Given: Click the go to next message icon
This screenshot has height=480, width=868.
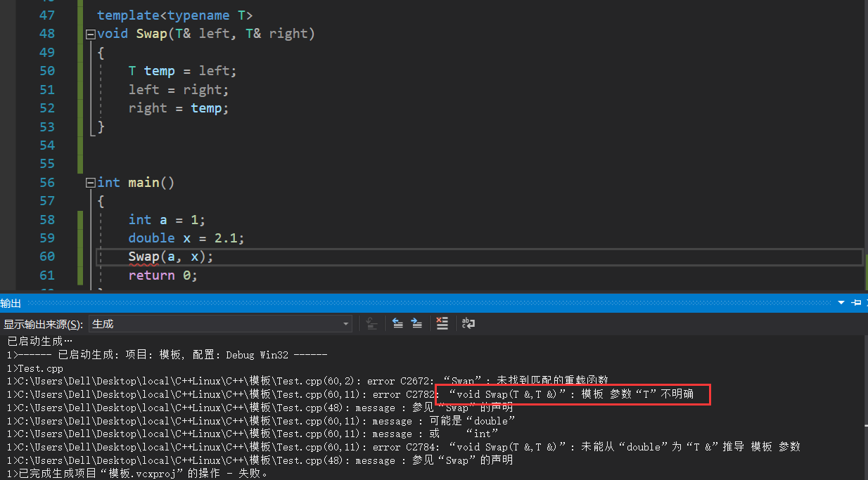Looking at the screenshot, I should [x=416, y=323].
